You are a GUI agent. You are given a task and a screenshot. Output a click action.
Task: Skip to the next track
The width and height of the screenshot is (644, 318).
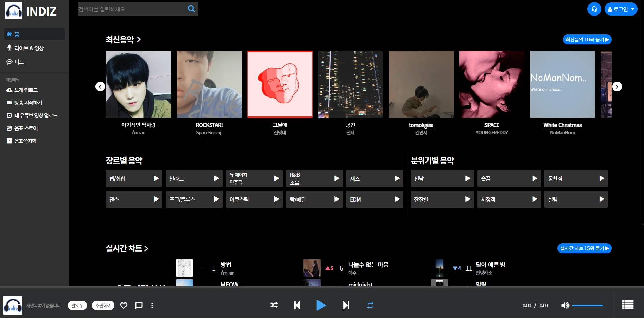(346, 305)
